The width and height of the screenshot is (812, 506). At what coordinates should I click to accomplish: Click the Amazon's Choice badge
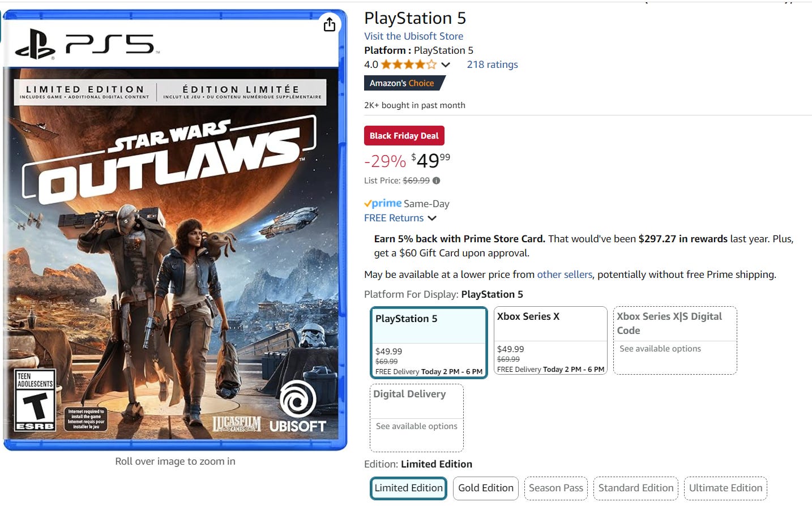coord(404,83)
